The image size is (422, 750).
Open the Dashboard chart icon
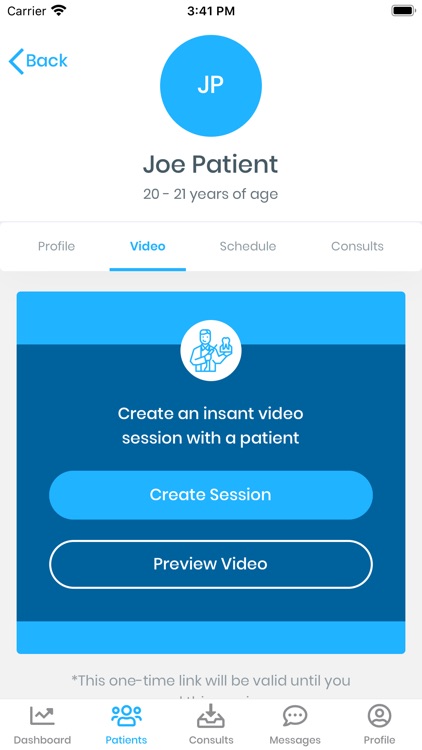click(42, 716)
